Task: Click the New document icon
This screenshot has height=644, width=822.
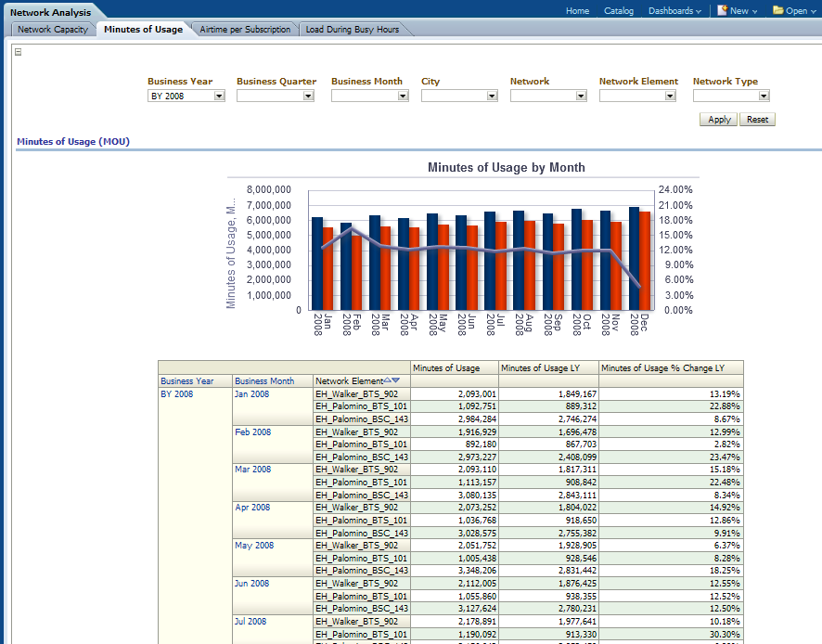Action: pos(722,11)
